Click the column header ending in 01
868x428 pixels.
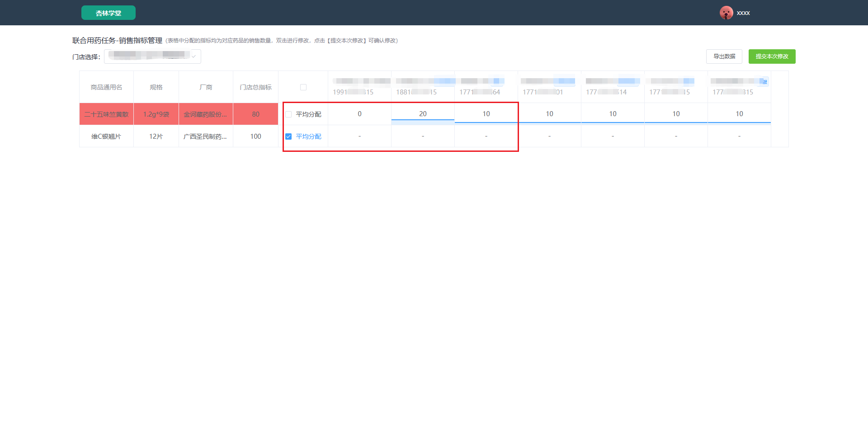pyautogui.click(x=549, y=87)
